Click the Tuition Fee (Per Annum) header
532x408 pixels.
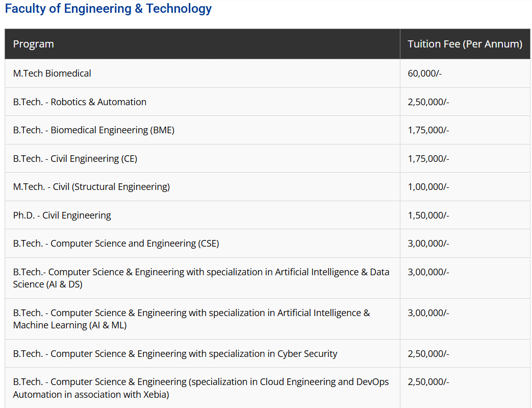click(x=465, y=44)
